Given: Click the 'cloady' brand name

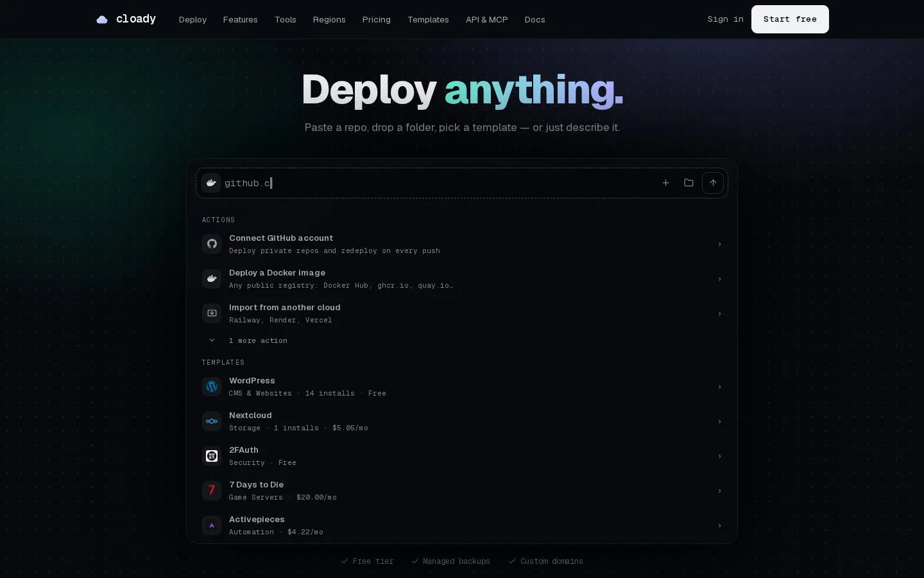Looking at the screenshot, I should (136, 19).
